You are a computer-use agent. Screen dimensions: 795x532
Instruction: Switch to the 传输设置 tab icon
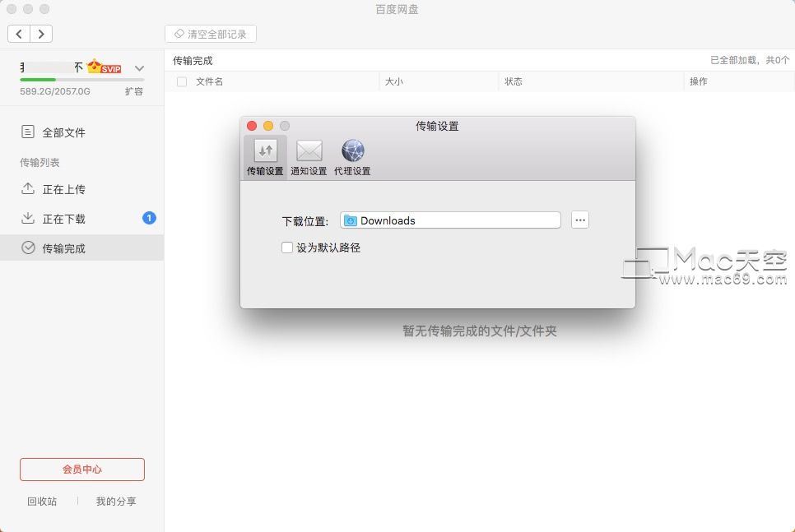click(265, 157)
